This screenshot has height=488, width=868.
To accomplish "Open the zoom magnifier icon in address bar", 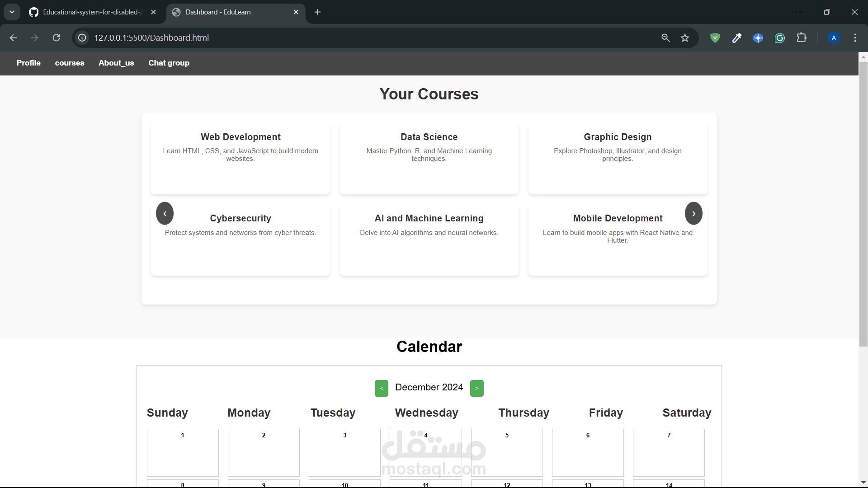I will tap(665, 38).
